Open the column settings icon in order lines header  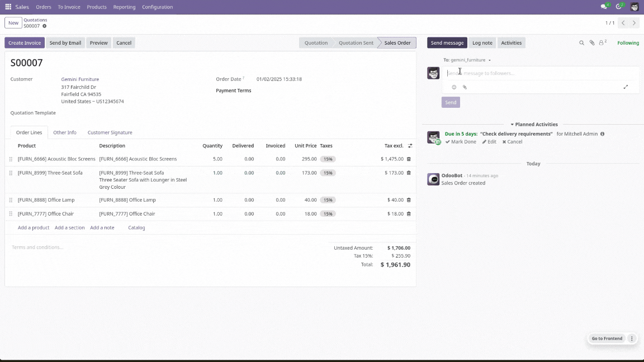pyautogui.click(x=410, y=146)
